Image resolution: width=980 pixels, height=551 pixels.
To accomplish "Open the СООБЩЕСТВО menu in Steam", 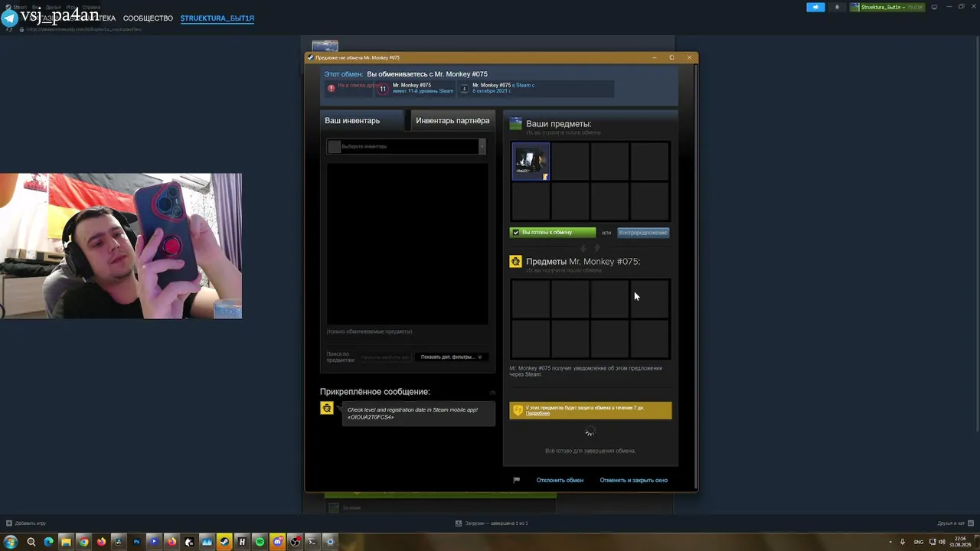I will coord(148,18).
